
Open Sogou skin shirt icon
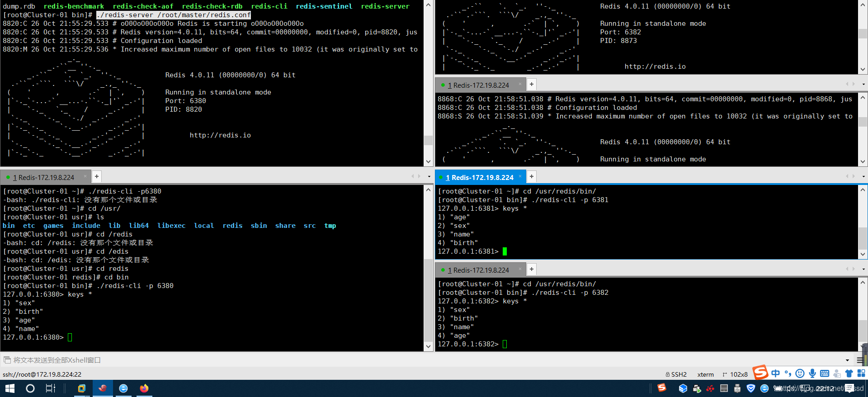tap(849, 373)
